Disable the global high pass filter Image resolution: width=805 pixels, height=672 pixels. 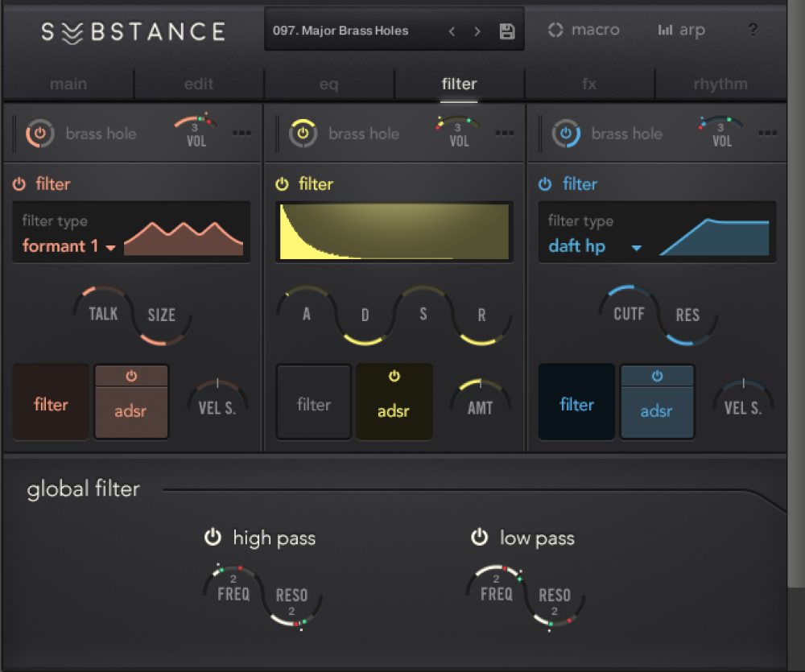tap(213, 538)
